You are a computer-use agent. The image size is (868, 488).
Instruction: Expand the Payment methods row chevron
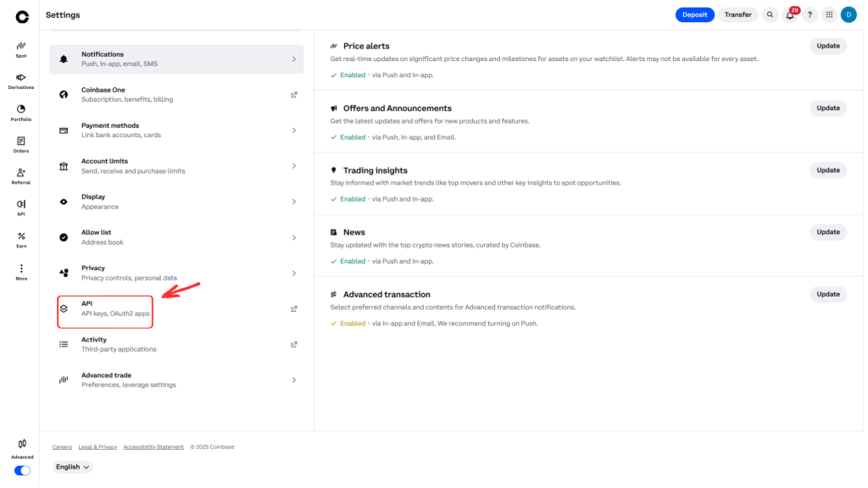click(294, 130)
